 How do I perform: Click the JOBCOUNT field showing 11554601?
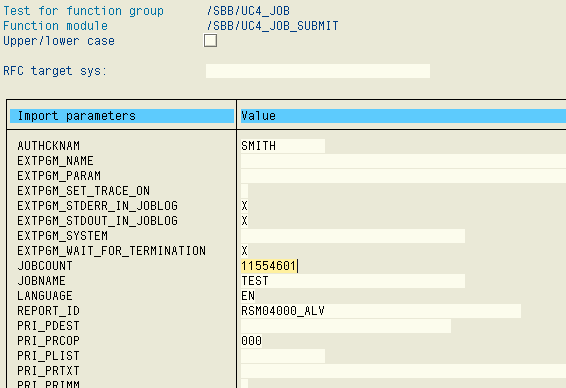269,266
